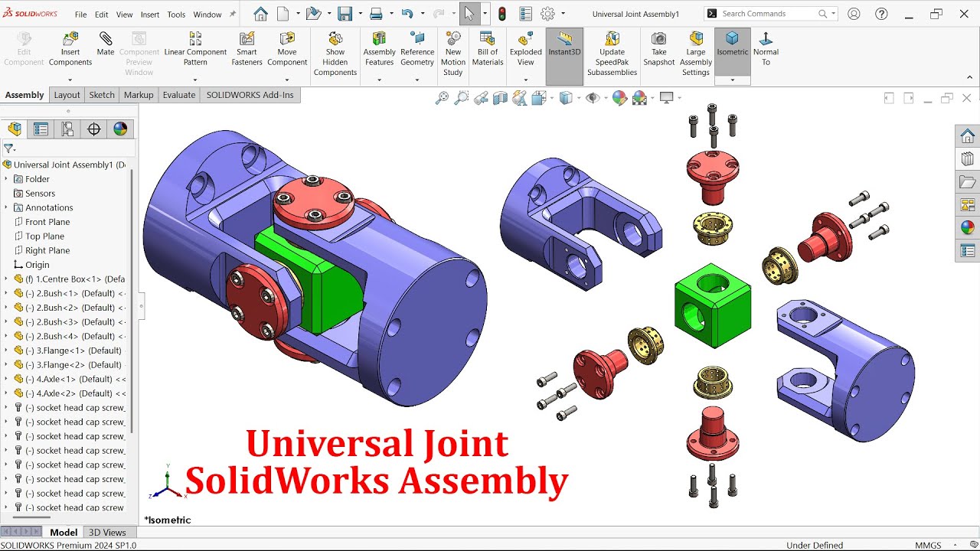This screenshot has width=980, height=551.
Task: Start a New Motion Study
Action: tap(453, 54)
